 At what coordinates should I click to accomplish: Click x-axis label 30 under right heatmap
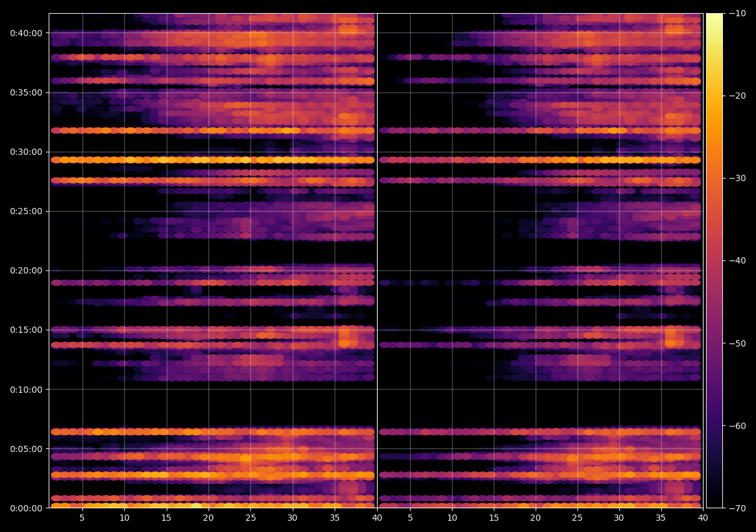[x=619, y=518]
